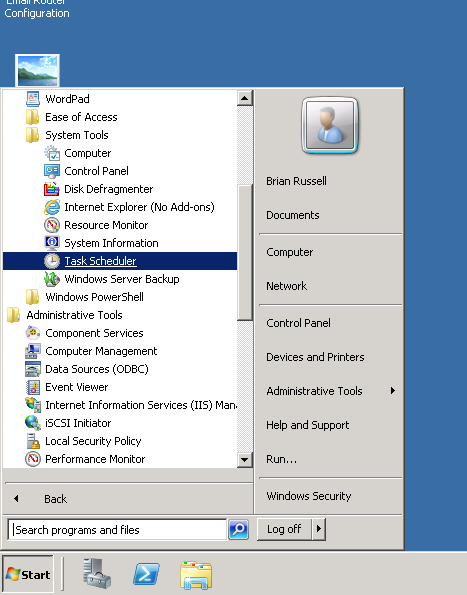Select Run... from the Start menu
This screenshot has width=467, height=595.
point(281,459)
